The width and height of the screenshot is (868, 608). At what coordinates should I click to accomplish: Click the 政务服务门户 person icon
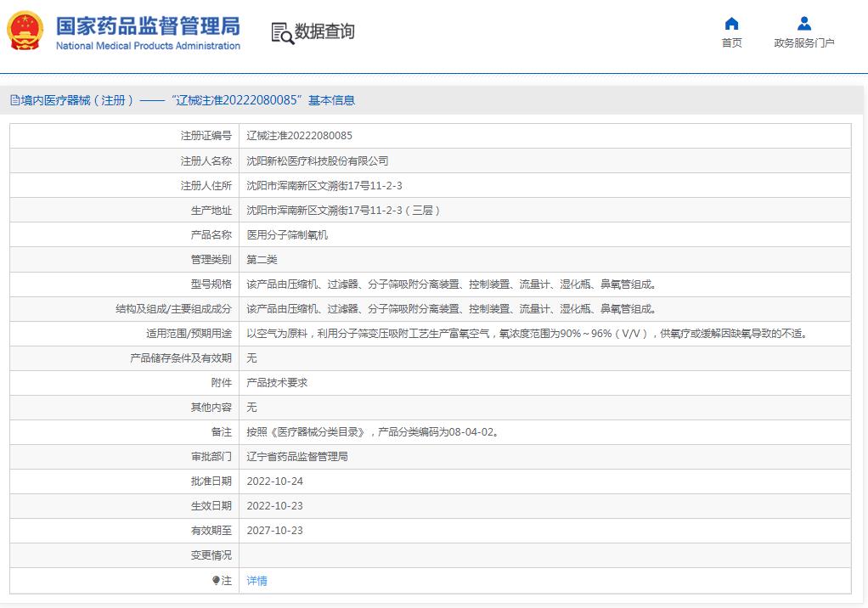pos(803,24)
